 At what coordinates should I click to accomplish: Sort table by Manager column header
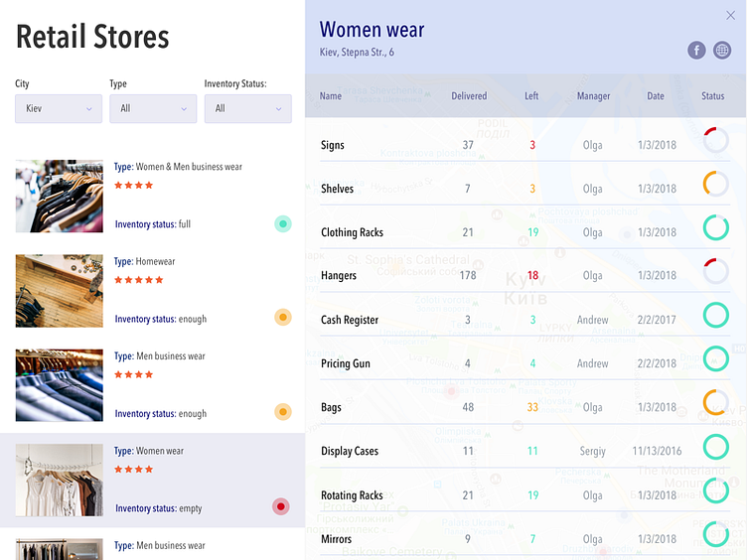[x=593, y=96]
